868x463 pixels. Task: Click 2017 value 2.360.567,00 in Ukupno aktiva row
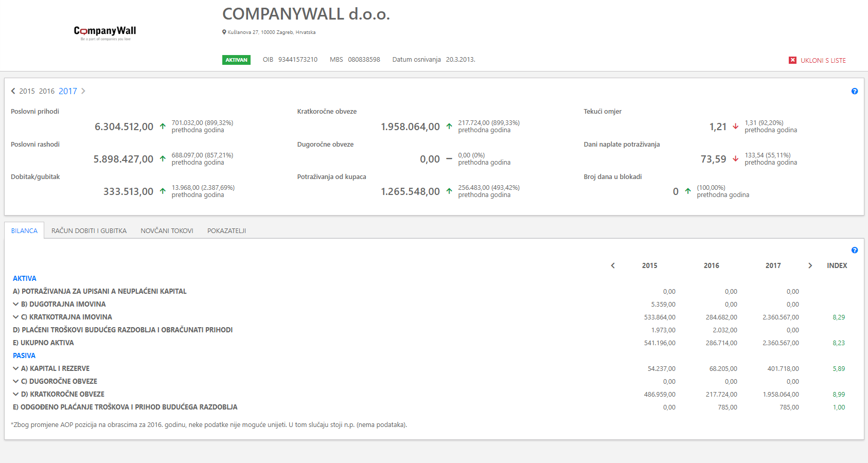pos(781,343)
